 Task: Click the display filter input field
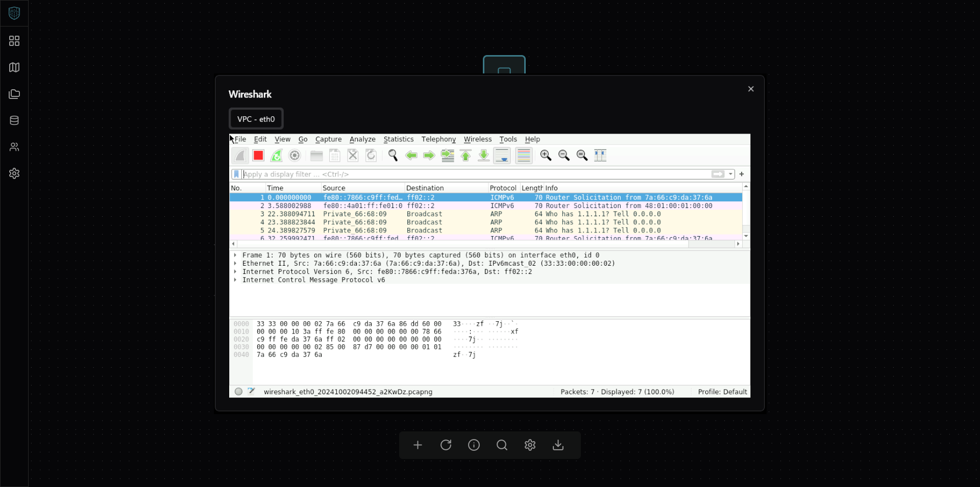point(475,174)
